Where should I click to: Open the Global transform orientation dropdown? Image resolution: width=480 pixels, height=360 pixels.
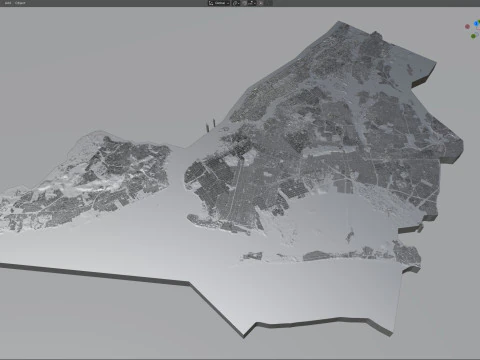click(x=219, y=3)
